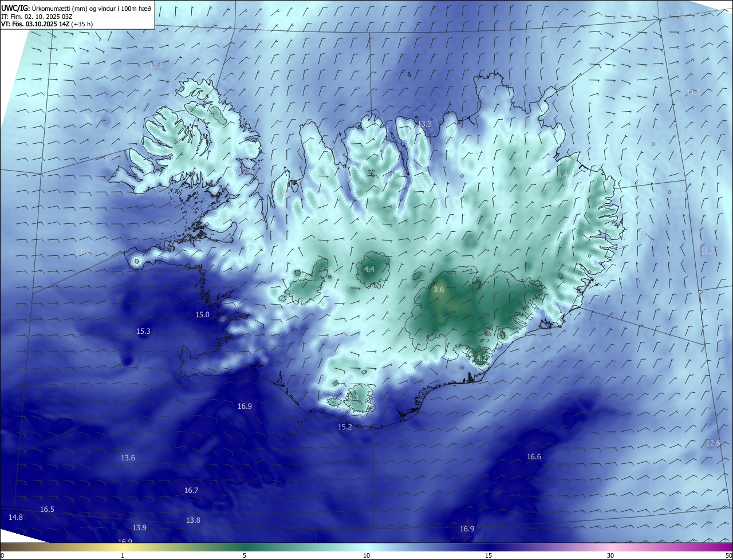Select the 16.6 value label

(x=534, y=456)
